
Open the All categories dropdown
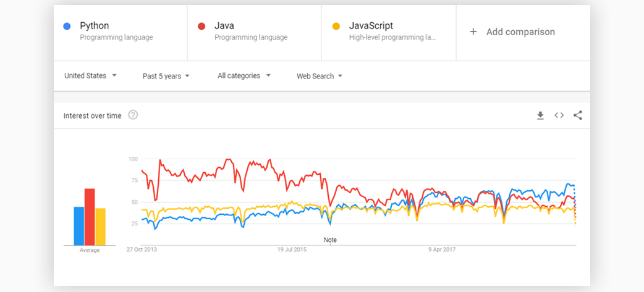click(x=244, y=75)
